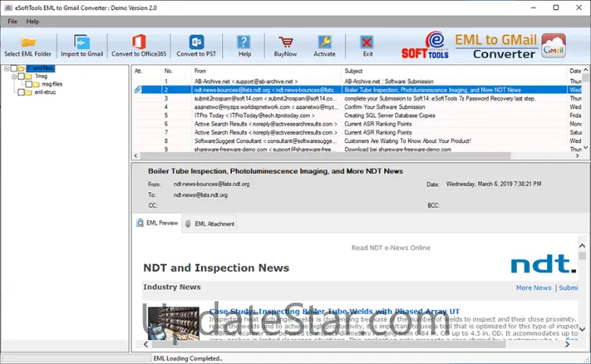Sort by the Subject column header
591x364 pixels.
click(x=454, y=71)
